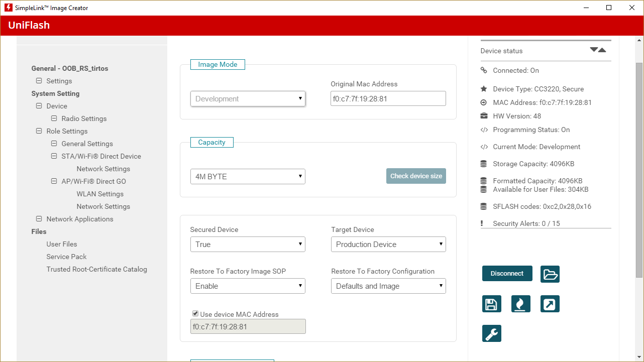
Task: Select Settings under General - OOB_RS_tirtos
Action: [x=59, y=81]
